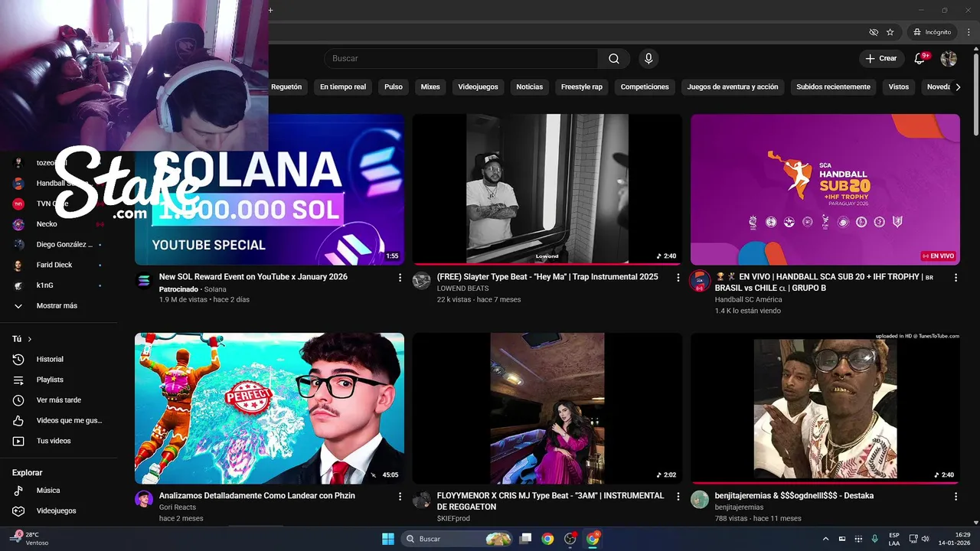Click the Solana channel avatar beside the ad title
This screenshot has width=980, height=551.
[x=144, y=281]
